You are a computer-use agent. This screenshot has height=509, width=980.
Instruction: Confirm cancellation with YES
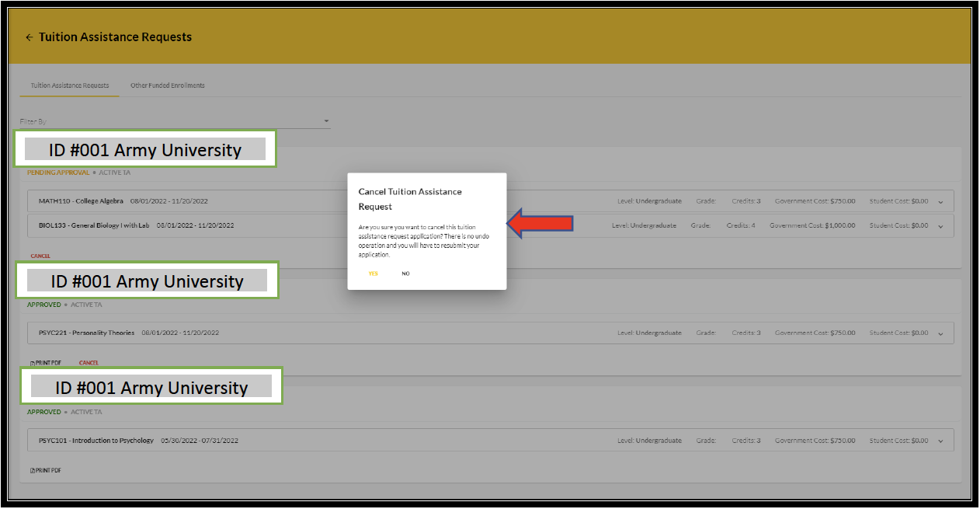374,274
